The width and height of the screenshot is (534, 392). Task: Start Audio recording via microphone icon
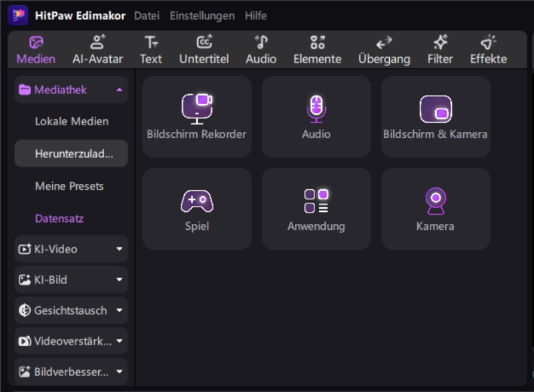point(316,110)
